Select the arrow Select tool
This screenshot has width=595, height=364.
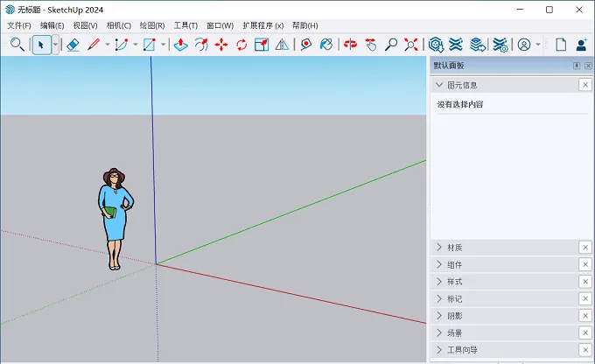(x=41, y=45)
